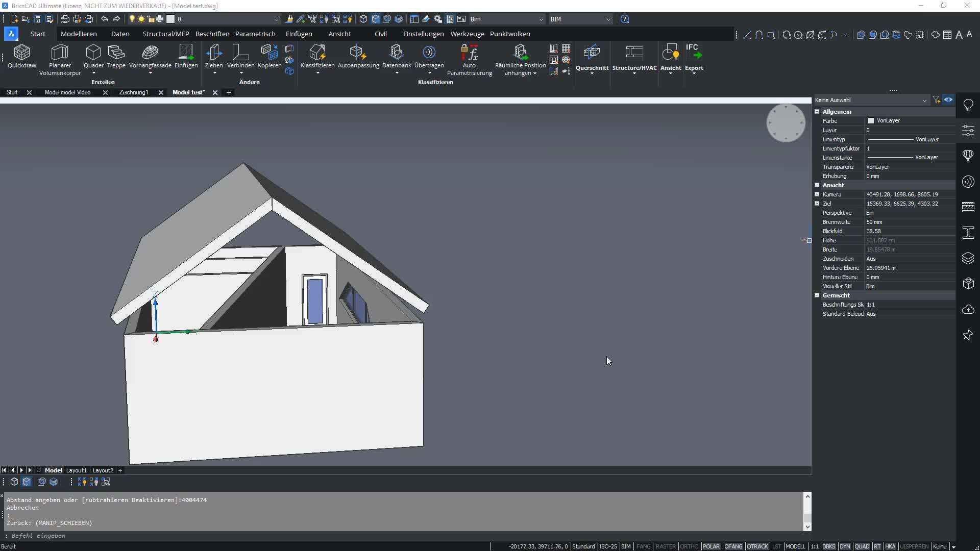Collapse the Ansicht properties section
The width and height of the screenshot is (980, 551).
[x=817, y=185]
